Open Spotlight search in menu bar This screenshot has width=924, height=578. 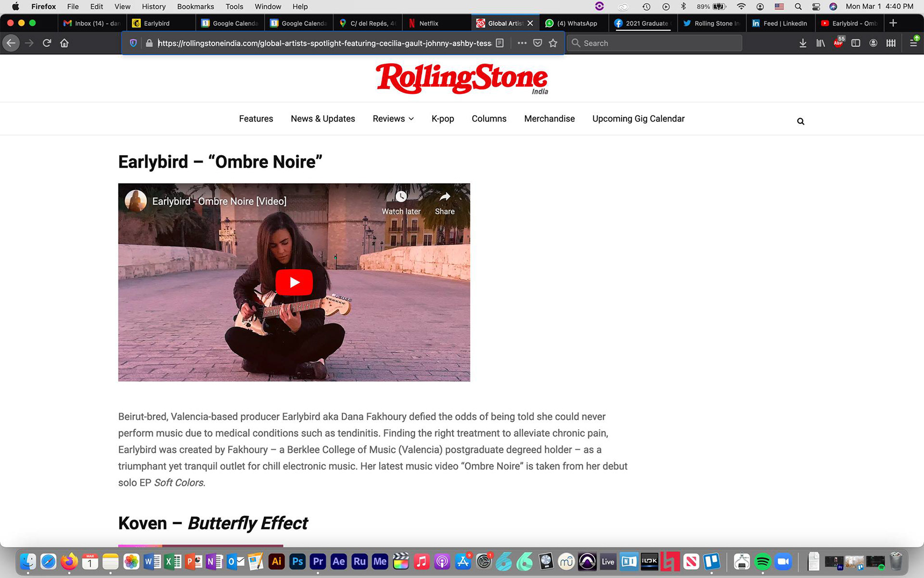(x=798, y=6)
